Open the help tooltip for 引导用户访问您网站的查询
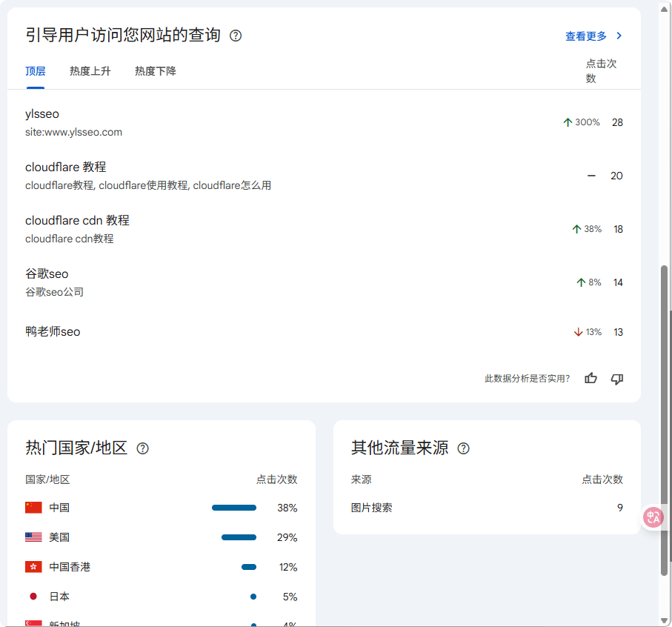The image size is (672, 627). point(236,35)
